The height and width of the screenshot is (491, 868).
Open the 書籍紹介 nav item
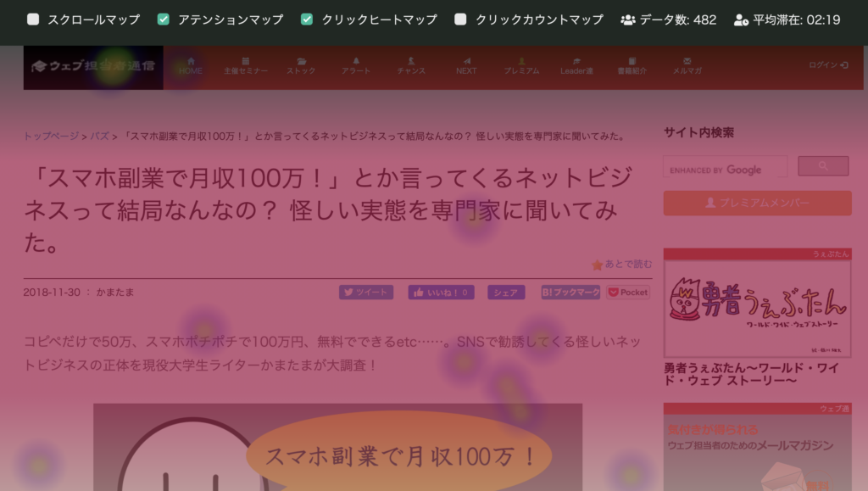632,66
